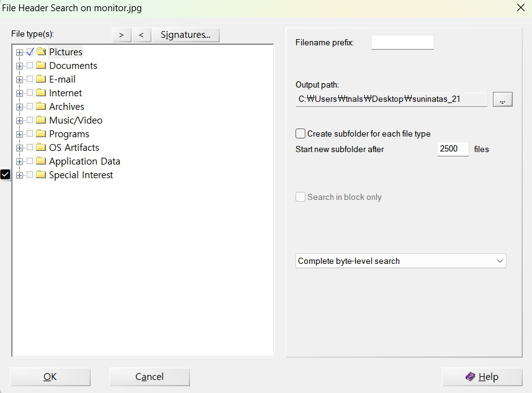Expand the OS Artifacts tree node
Viewport: 532px width, 393px height.
click(x=19, y=148)
